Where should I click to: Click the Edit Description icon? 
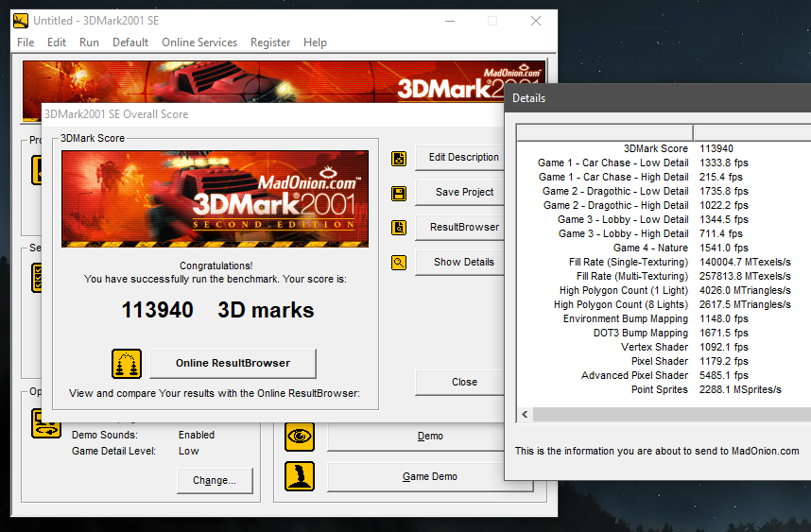(399, 158)
